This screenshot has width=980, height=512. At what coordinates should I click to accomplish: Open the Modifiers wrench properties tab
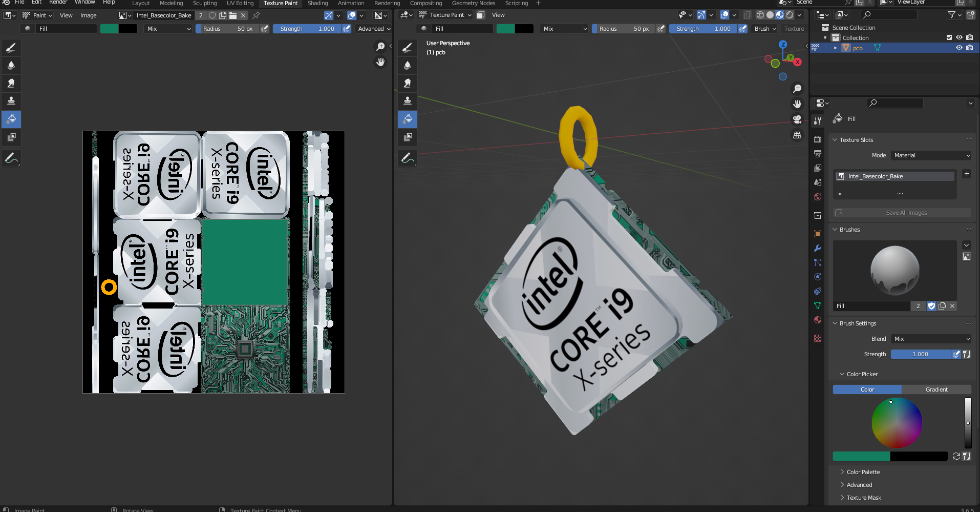pos(818,248)
